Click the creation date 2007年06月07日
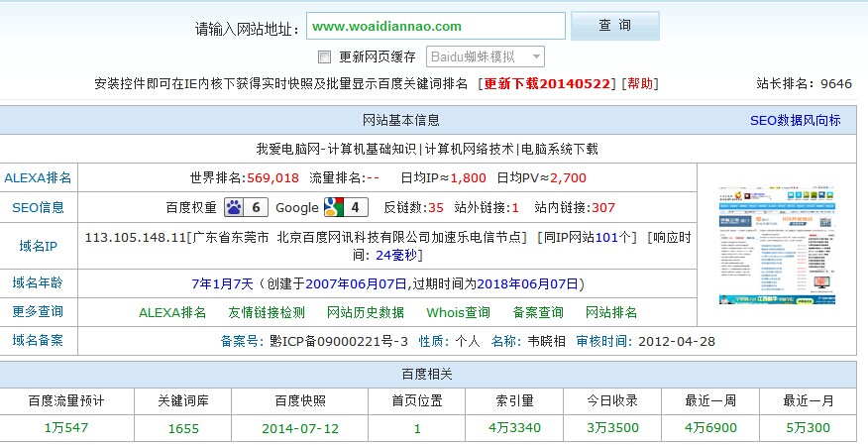 click(x=356, y=284)
